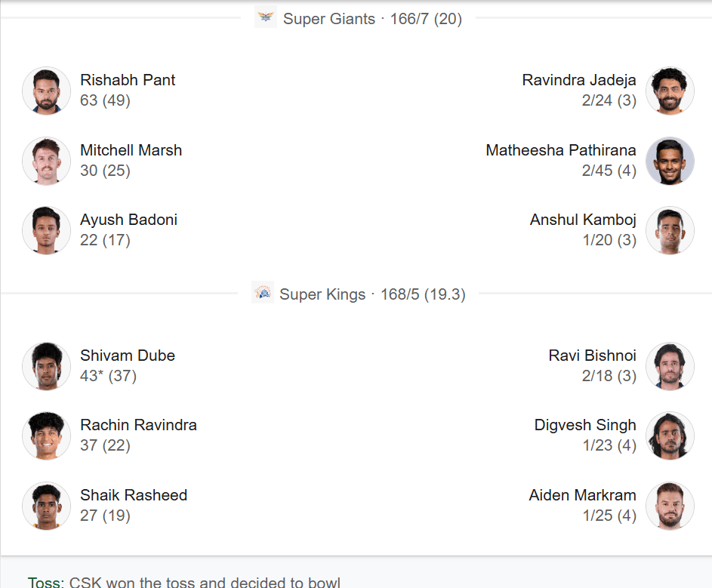The width and height of the screenshot is (712, 588).
Task: Click the player photo next to Ravindra Jadeja's name
Action: point(670,91)
